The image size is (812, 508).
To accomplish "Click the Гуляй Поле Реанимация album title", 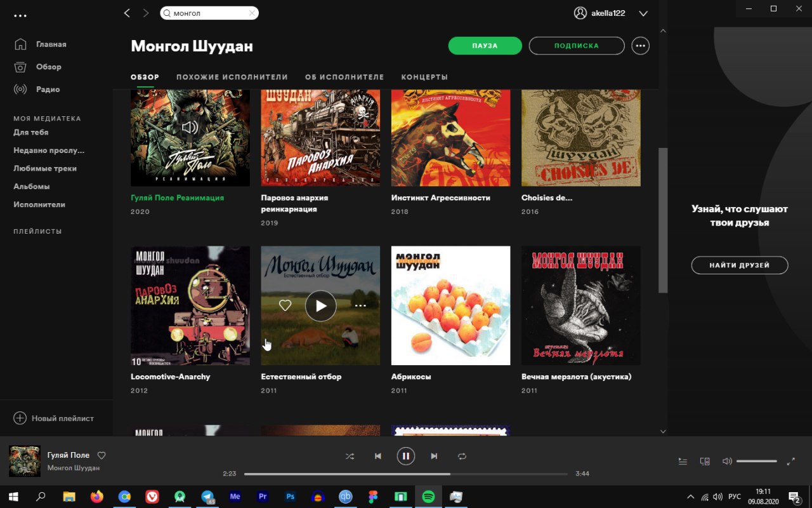I will click(x=177, y=197).
